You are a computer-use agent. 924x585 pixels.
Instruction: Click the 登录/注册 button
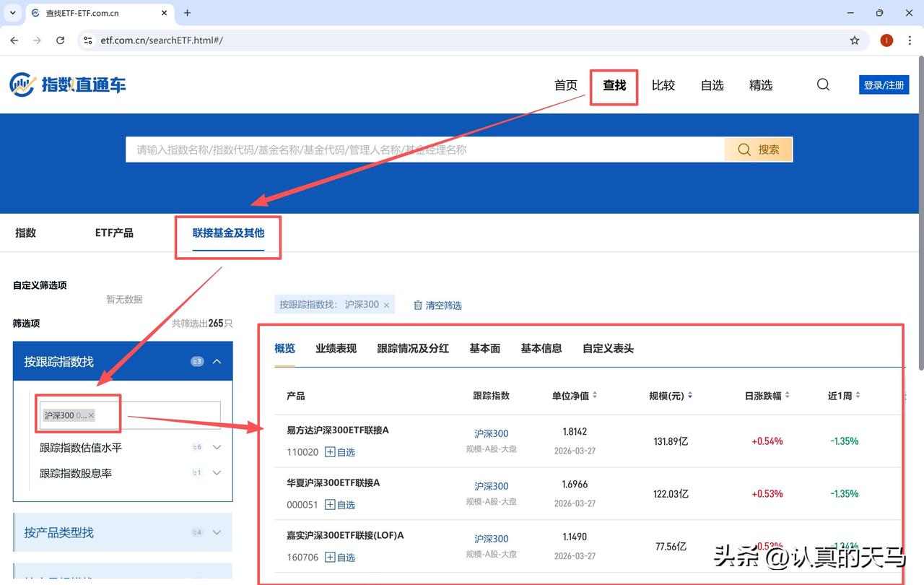coord(884,84)
